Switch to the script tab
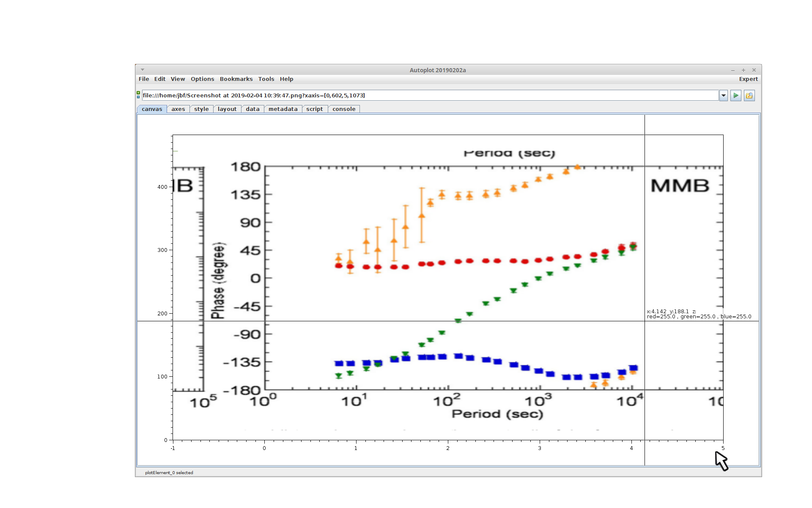812x508 pixels. pos(314,109)
